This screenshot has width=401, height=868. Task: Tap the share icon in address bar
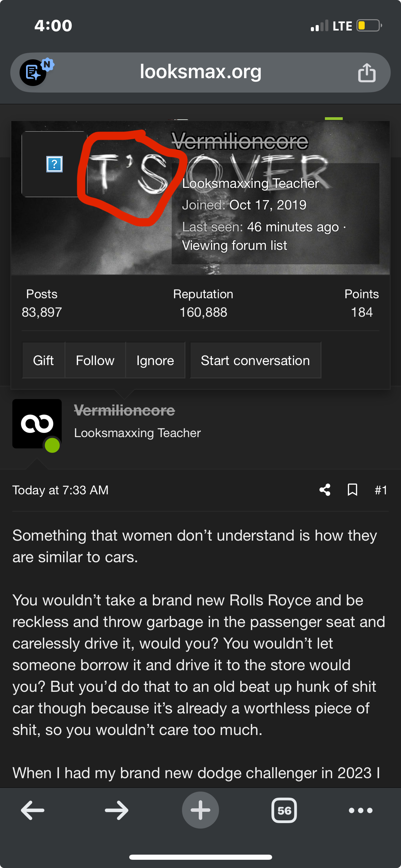coord(367,73)
